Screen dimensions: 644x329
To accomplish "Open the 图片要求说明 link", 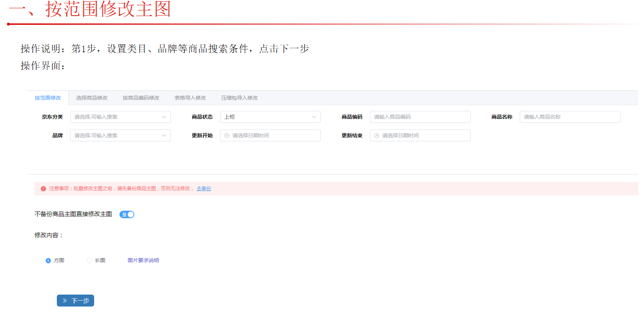I will click(143, 261).
